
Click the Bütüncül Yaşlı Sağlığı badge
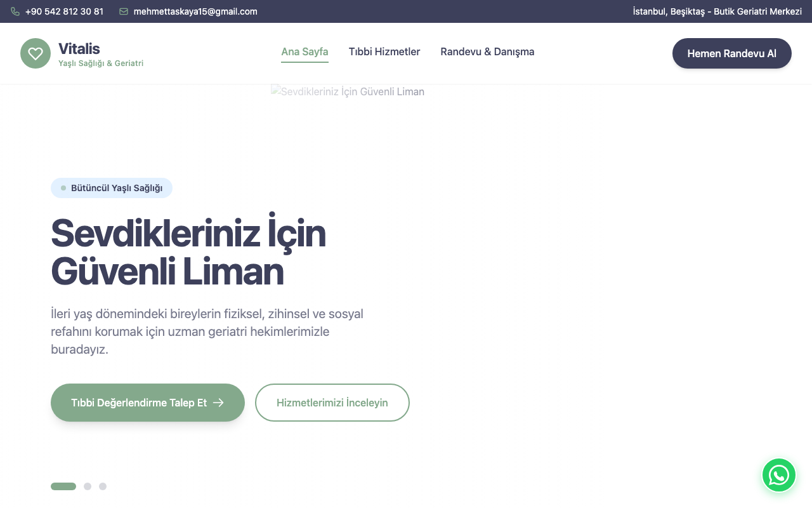(112, 188)
